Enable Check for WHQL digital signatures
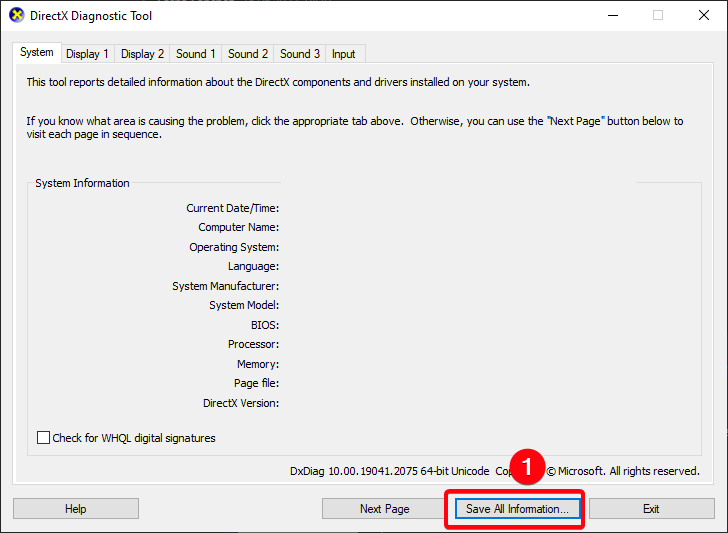728x533 pixels. [x=43, y=438]
